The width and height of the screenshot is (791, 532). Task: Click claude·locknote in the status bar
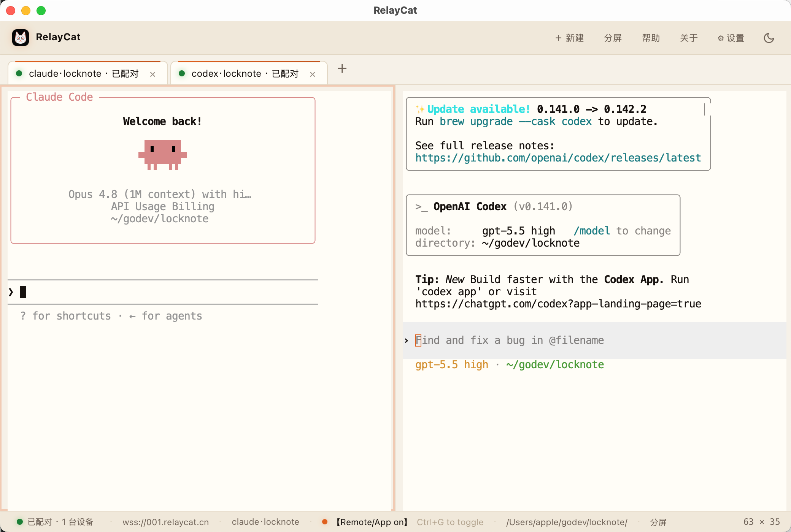(x=265, y=522)
